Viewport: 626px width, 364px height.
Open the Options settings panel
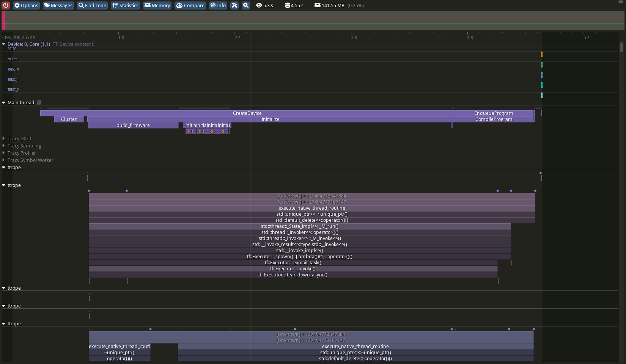pyautogui.click(x=26, y=5)
